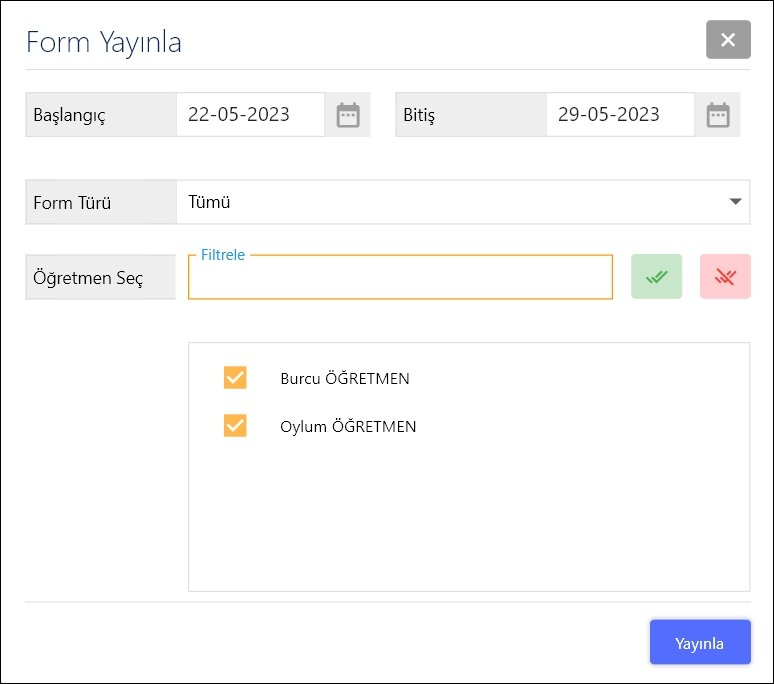Viewport: 774px width, 684px height.
Task: Click the Form Türü label
Action: point(72,203)
